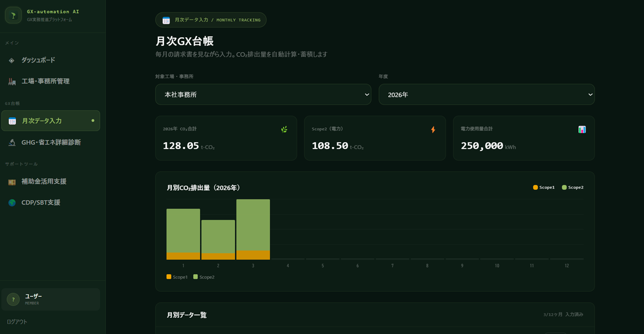Open GHG・省エネ詳細診断 page
The width and height of the screenshot is (644, 334).
(x=50, y=143)
